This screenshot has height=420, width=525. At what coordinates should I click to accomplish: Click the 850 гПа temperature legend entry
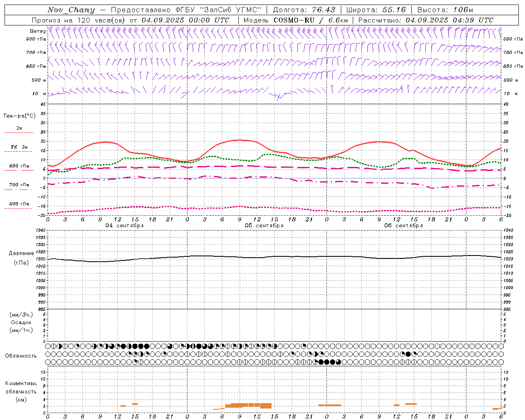pyautogui.click(x=19, y=166)
